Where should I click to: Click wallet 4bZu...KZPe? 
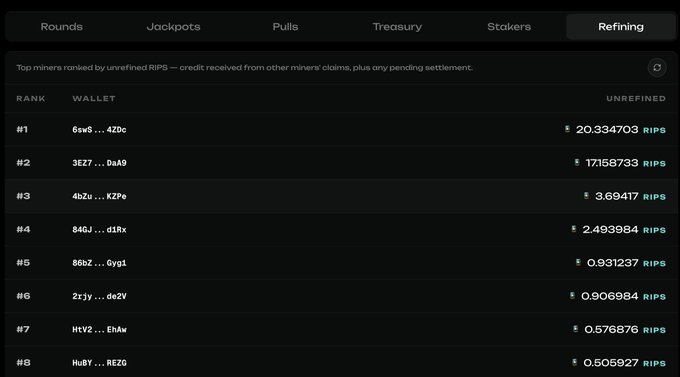99,196
